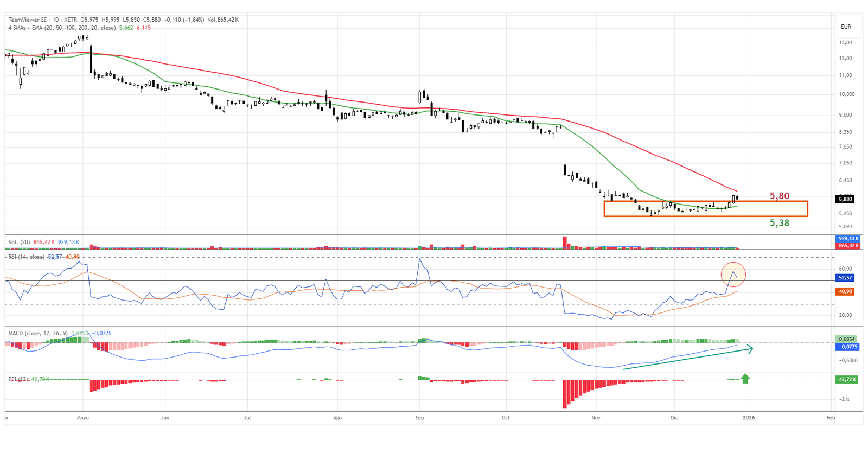Click the blue 52,57 RSI value tag
Image resolution: width=868 pixels, height=453 pixels.
click(845, 278)
